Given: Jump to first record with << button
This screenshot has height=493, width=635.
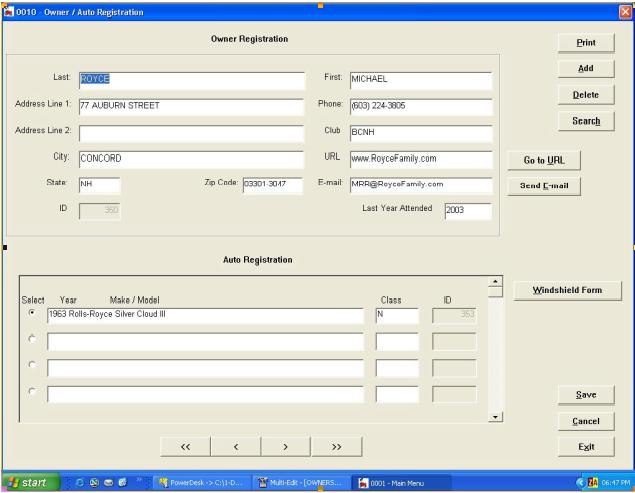Looking at the screenshot, I should coord(185,446).
